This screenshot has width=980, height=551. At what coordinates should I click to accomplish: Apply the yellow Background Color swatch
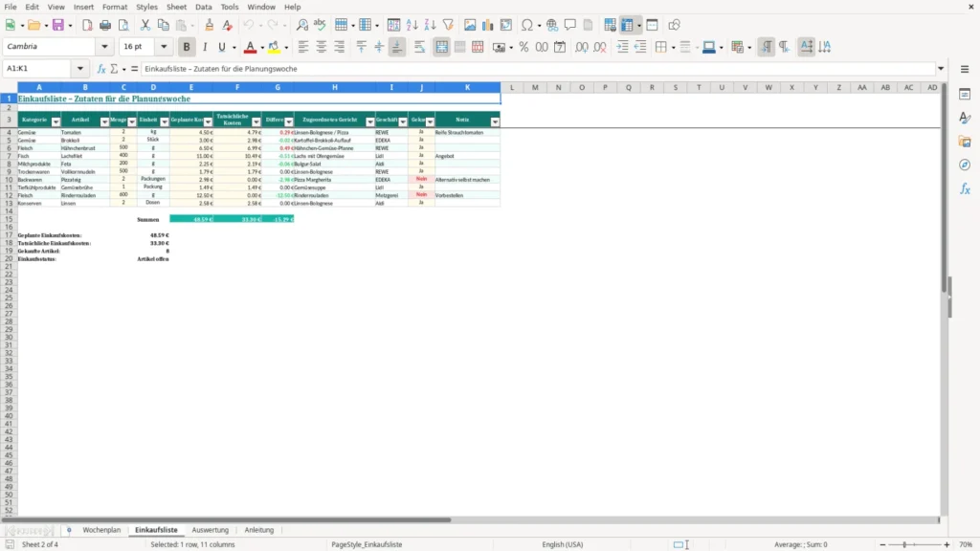pos(274,47)
